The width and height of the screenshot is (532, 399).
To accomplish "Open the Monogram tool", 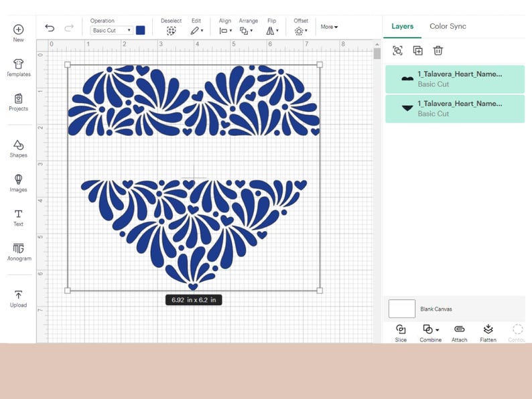I will (x=18, y=252).
